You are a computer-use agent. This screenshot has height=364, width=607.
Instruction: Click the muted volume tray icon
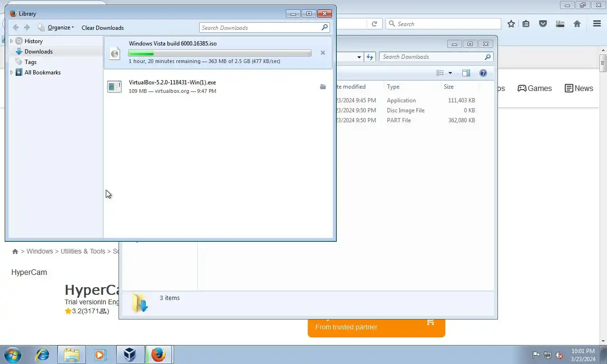pyautogui.click(x=559, y=355)
